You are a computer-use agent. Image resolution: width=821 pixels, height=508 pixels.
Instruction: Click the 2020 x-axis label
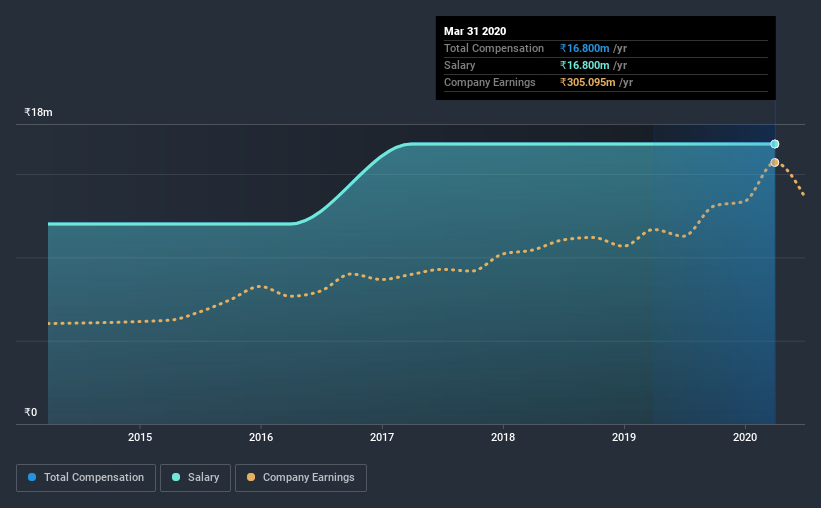(745, 437)
